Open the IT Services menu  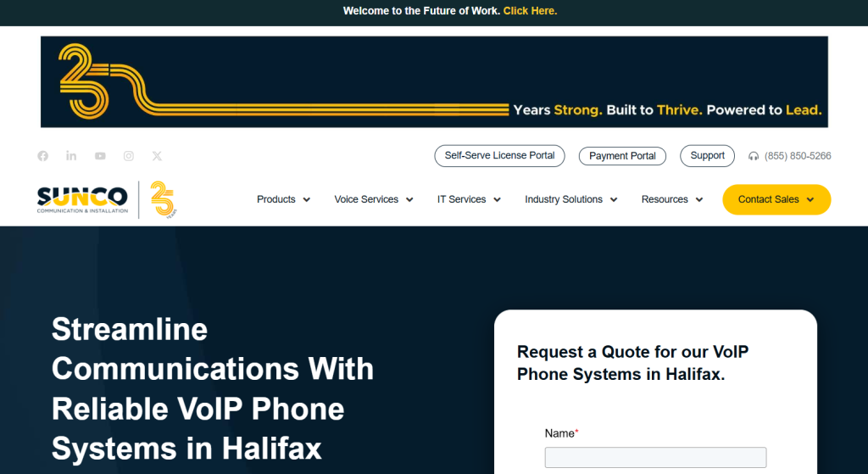(462, 199)
